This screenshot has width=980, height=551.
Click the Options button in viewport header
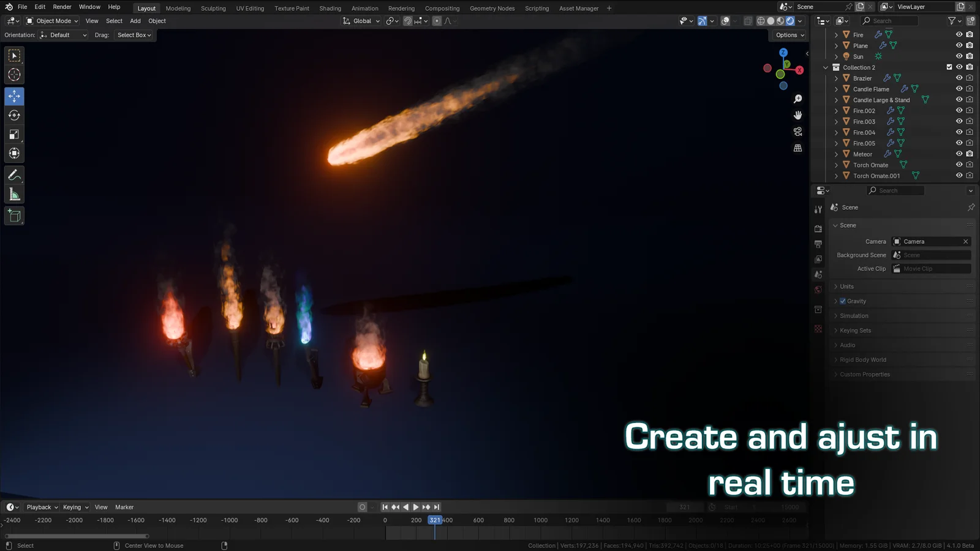coord(788,35)
